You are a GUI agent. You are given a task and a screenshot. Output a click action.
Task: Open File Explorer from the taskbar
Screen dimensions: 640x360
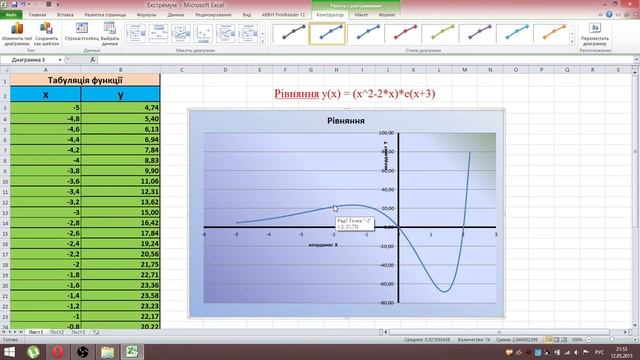click(x=107, y=352)
